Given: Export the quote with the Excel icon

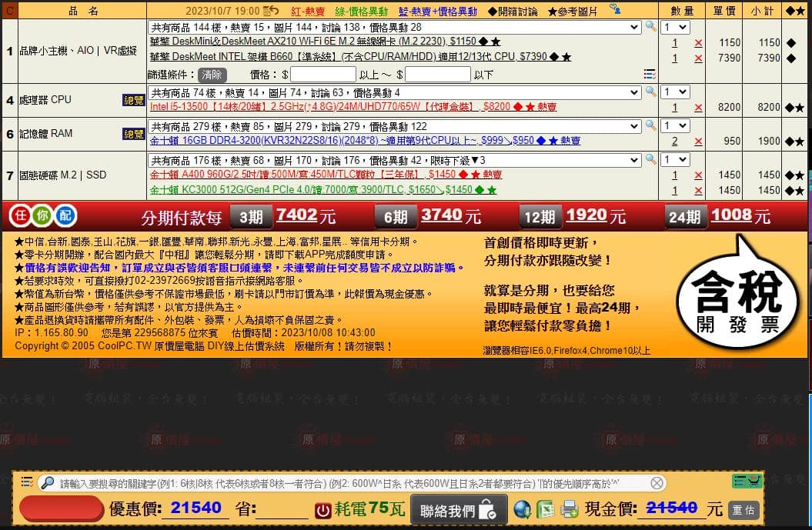Looking at the screenshot, I should click(x=545, y=509).
